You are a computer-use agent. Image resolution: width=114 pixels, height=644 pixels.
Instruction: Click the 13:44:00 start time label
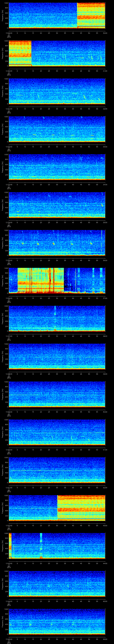pos(9,601)
